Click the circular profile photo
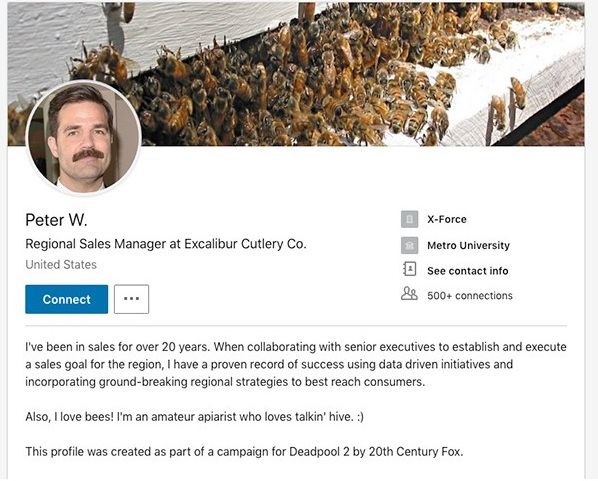Screen dimensions: 598x481 [84, 137]
